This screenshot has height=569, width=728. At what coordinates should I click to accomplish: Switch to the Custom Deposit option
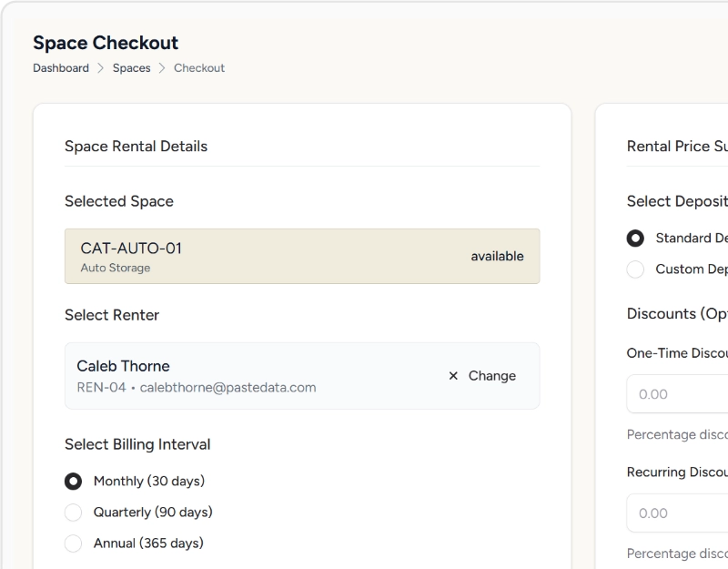636,269
